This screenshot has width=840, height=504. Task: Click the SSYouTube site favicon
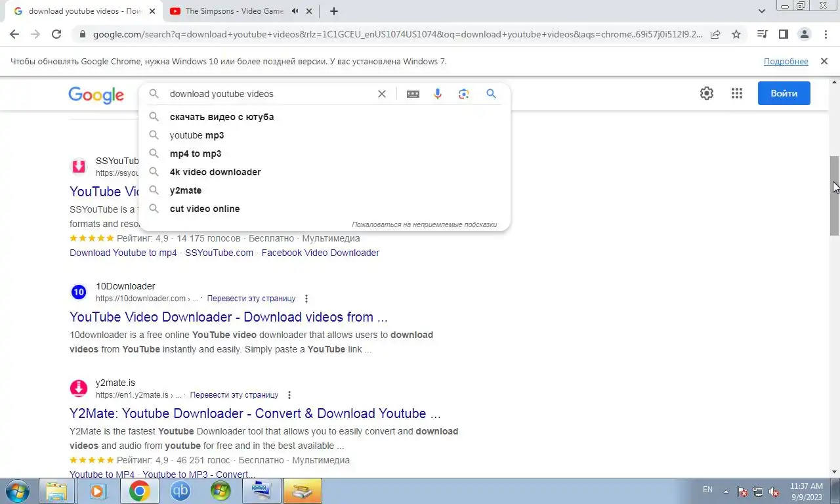click(x=79, y=167)
